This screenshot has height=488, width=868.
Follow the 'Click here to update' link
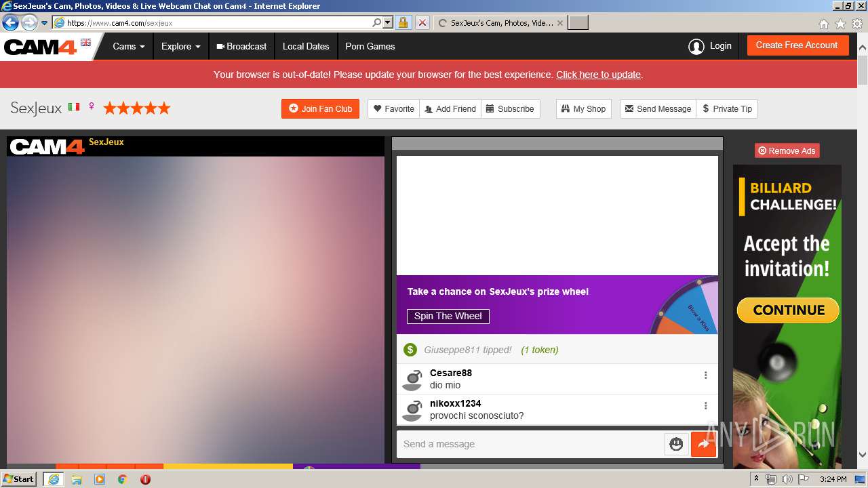598,75
